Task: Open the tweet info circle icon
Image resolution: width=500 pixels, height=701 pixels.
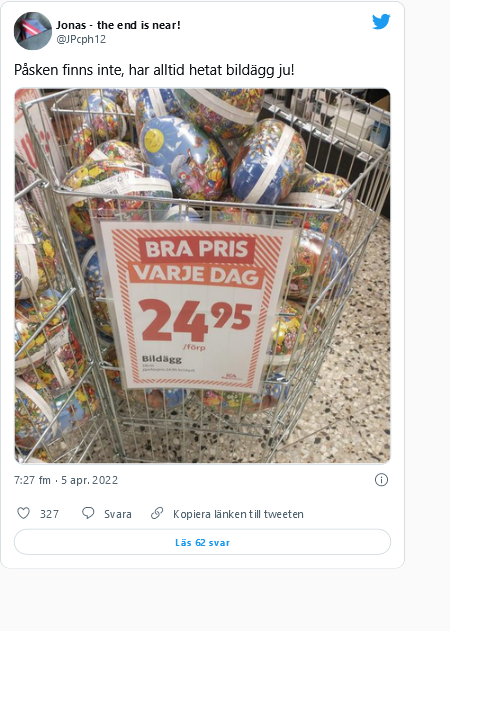Action: 381,480
